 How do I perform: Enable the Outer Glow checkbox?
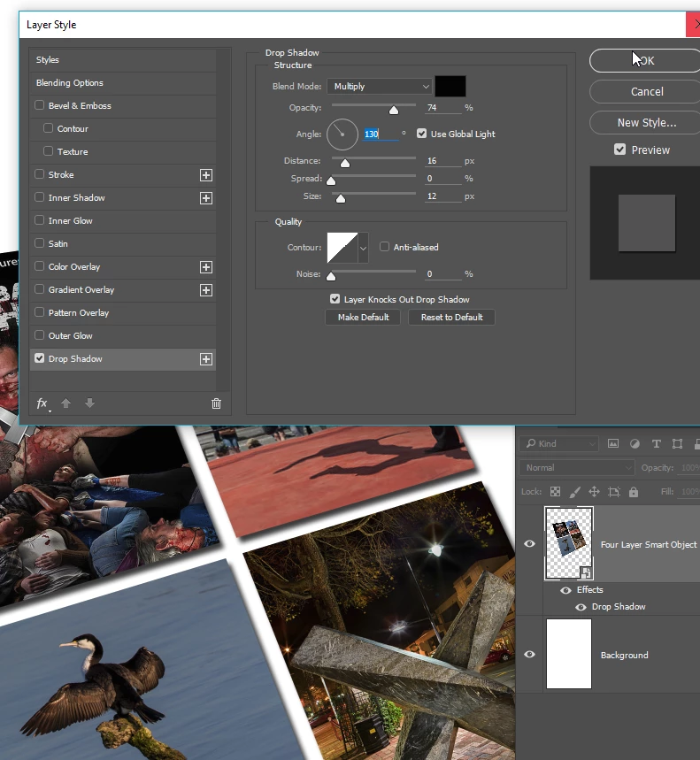(x=40, y=335)
